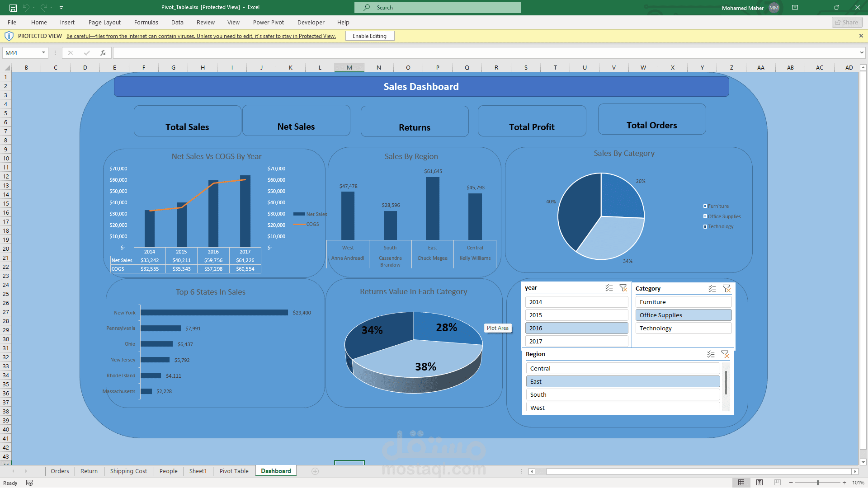Expand the formula bar
The width and height of the screenshot is (868, 488).
(862, 53)
